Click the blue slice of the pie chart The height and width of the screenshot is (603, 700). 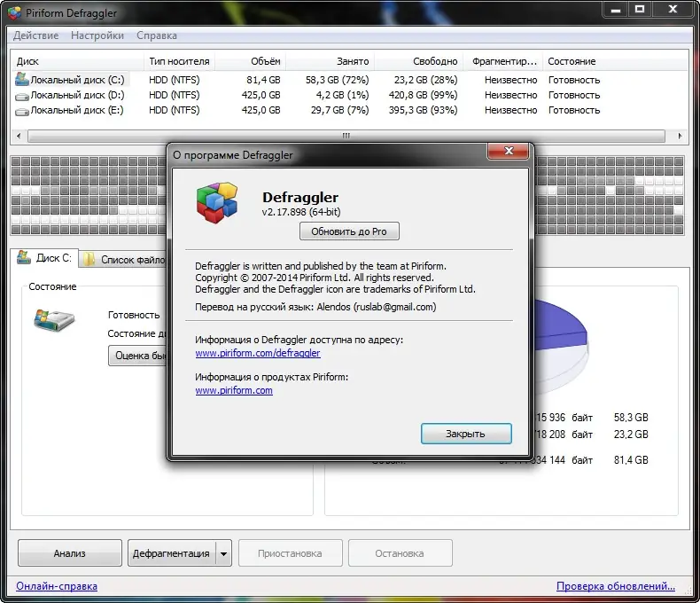[558, 326]
